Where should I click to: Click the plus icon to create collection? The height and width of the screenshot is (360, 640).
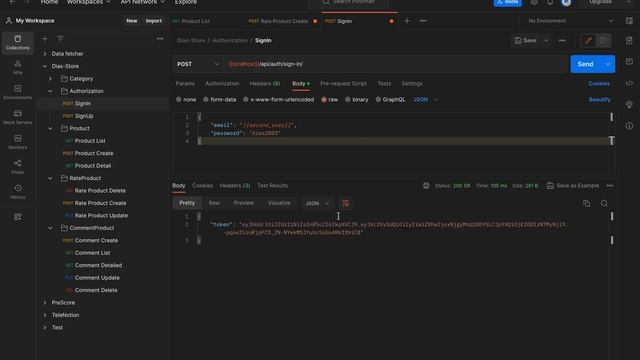pyautogui.click(x=45, y=39)
